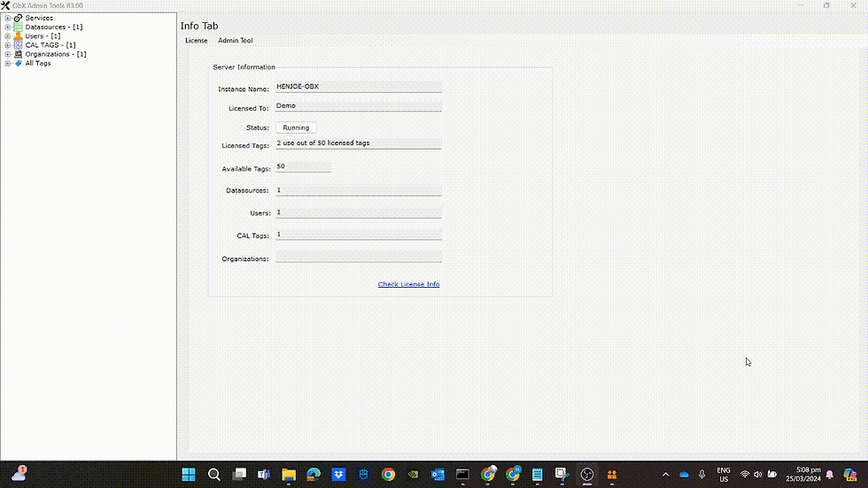
Task: Open Windows taskbar Search
Action: [x=214, y=474]
